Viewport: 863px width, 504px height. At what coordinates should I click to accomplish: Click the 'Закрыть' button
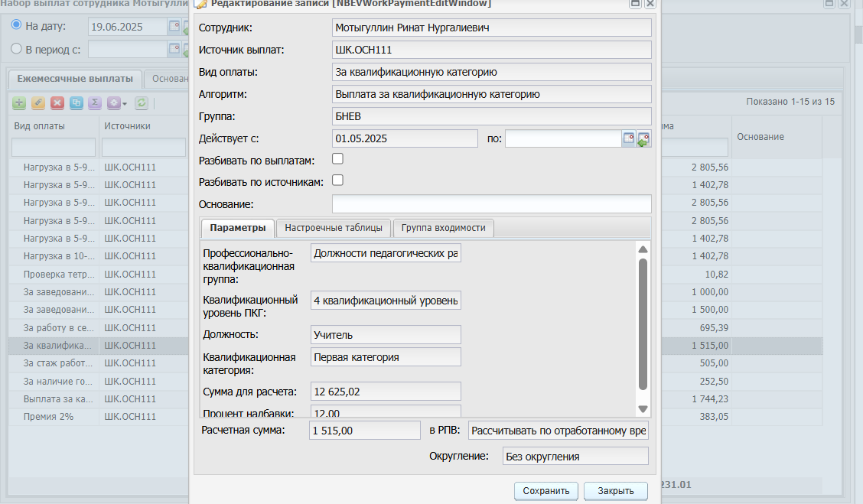coord(616,491)
